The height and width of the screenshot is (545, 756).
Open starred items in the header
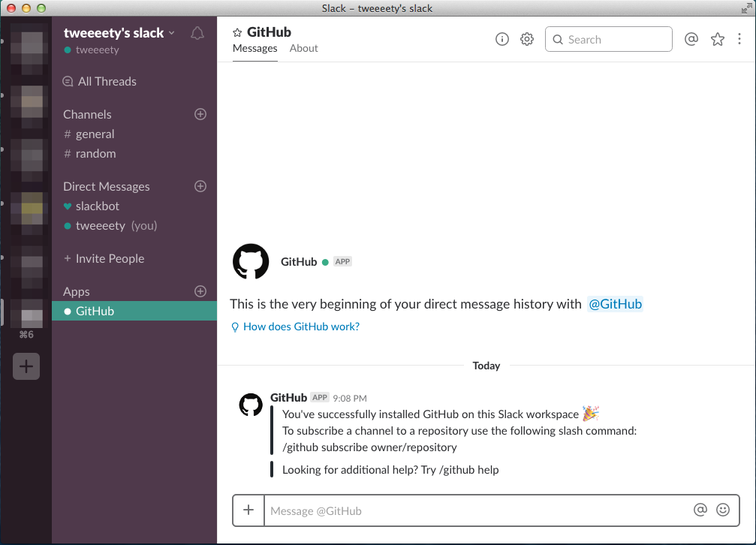point(718,39)
